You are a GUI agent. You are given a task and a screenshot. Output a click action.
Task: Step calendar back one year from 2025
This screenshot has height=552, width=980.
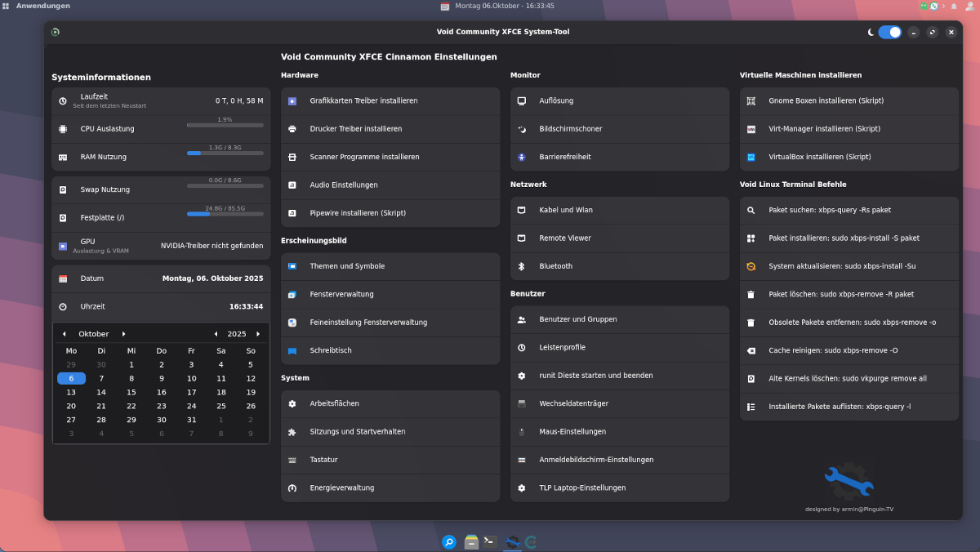(x=216, y=334)
